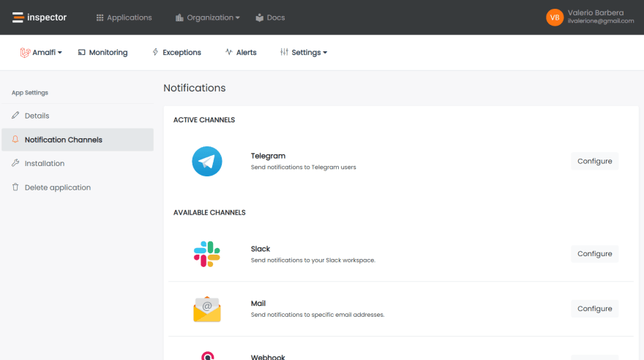Click the Webhook logo icon
The image size is (644, 360).
coord(207,356)
